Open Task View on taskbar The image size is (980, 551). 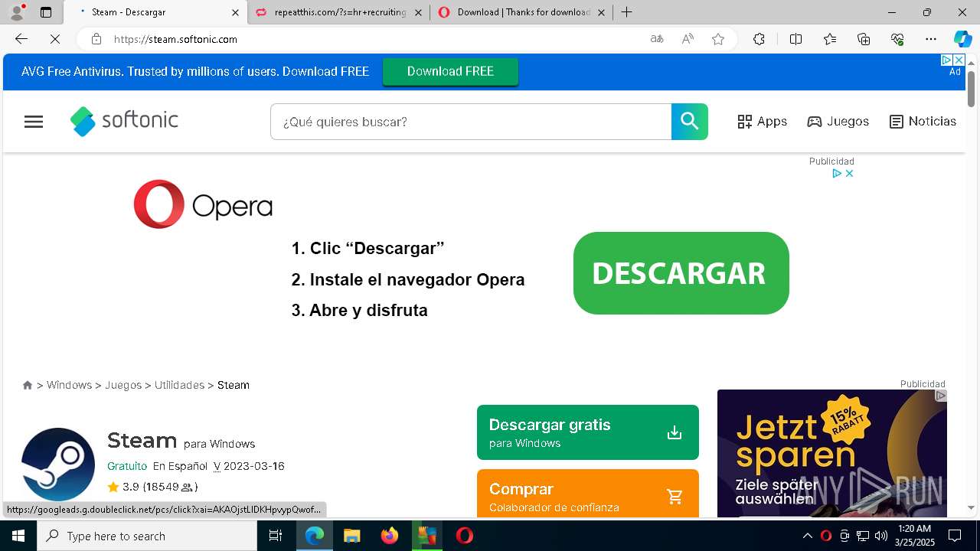pyautogui.click(x=276, y=536)
